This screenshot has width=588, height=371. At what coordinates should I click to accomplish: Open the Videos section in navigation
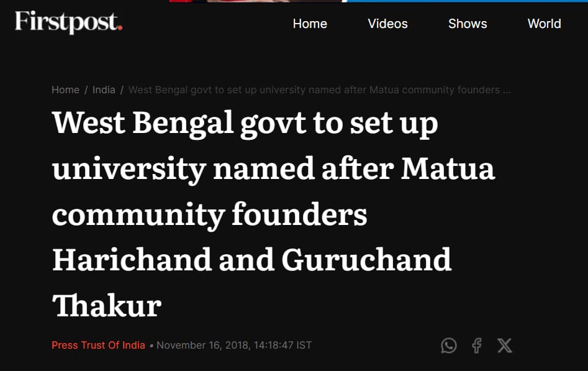[x=387, y=24]
